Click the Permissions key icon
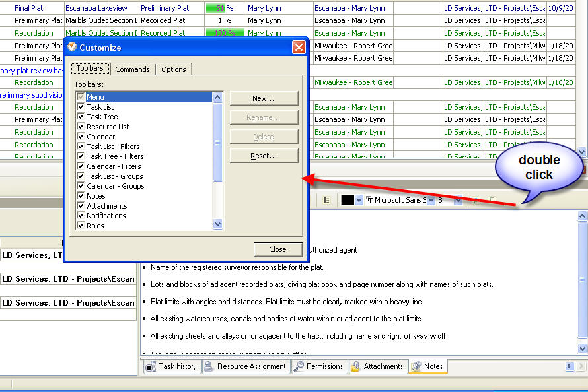Image resolution: width=588 pixels, height=392 pixels. click(299, 366)
